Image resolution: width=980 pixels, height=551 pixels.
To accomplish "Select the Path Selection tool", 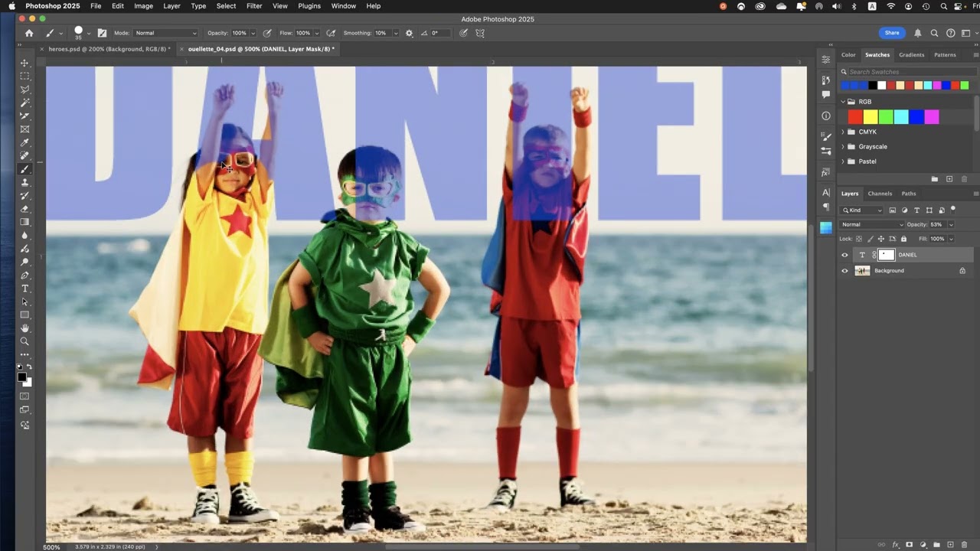I will 24,302.
